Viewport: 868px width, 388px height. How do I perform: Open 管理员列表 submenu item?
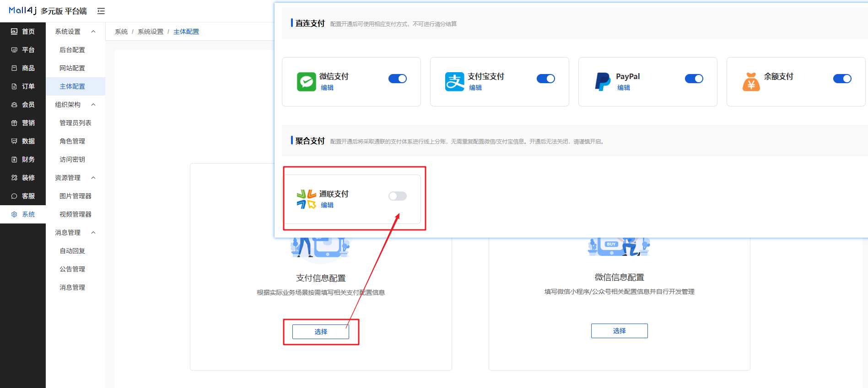pos(75,123)
